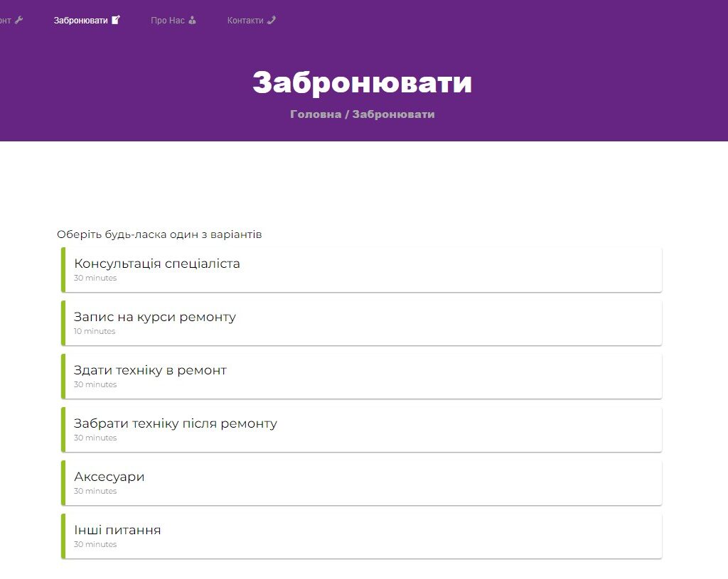The height and width of the screenshot is (579, 728).
Task: Open the Забронювати menu item
Action: point(81,21)
